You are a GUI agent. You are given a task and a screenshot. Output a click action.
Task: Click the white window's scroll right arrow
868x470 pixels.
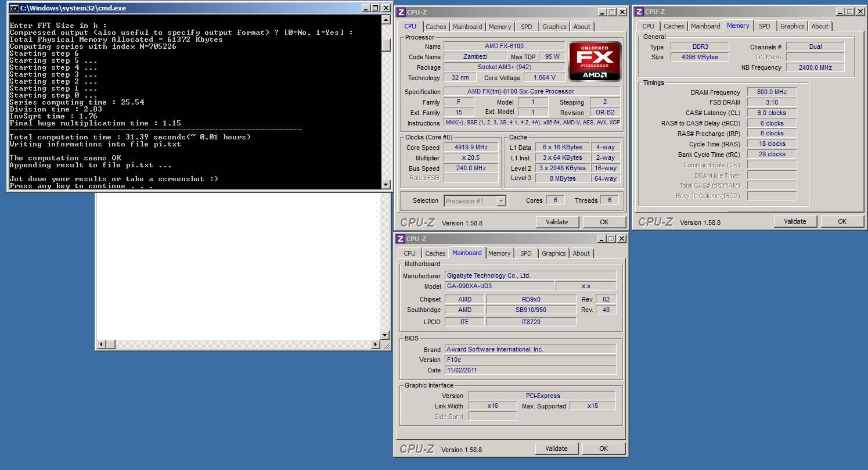374,345
